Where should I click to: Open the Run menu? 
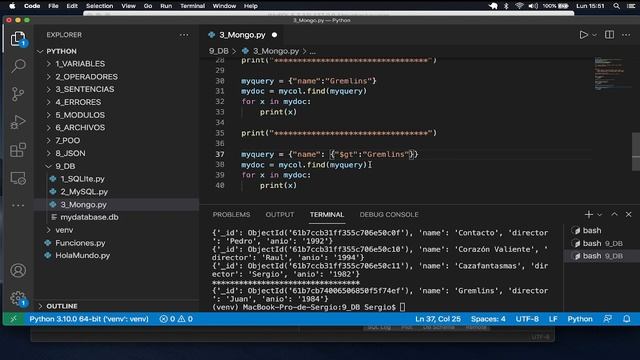pyautogui.click(x=166, y=6)
